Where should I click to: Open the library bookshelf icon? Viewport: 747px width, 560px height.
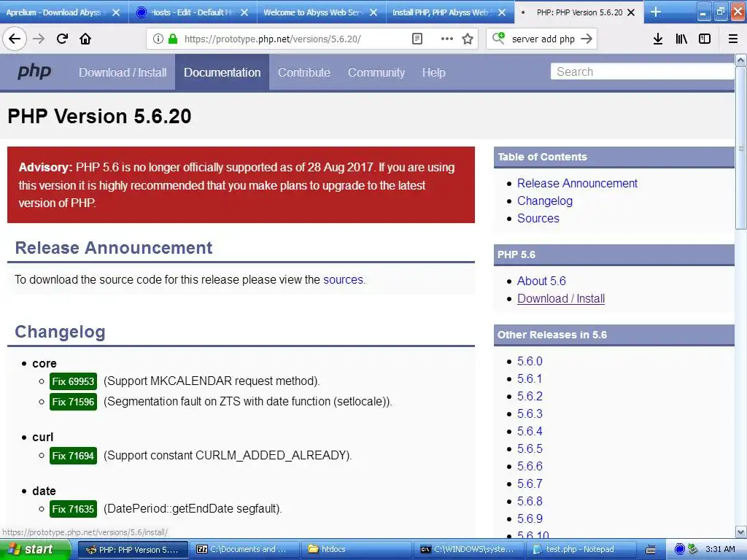(681, 39)
